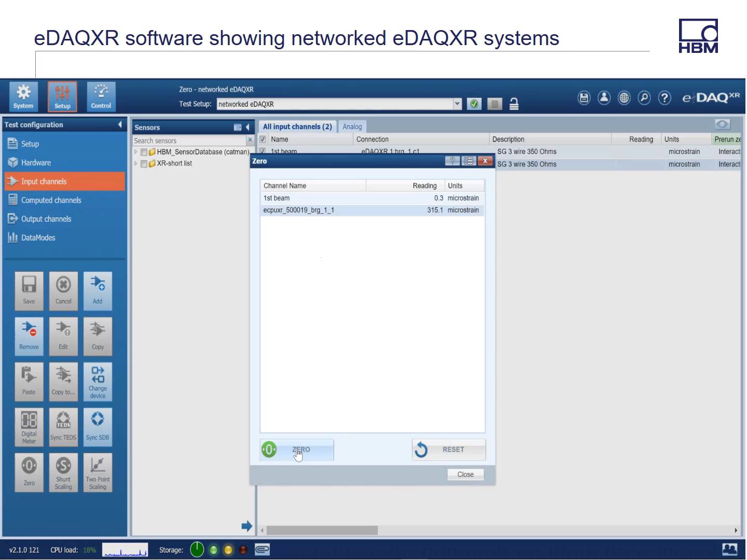
Task: Select Input channels menu item
Action: pyautogui.click(x=65, y=181)
